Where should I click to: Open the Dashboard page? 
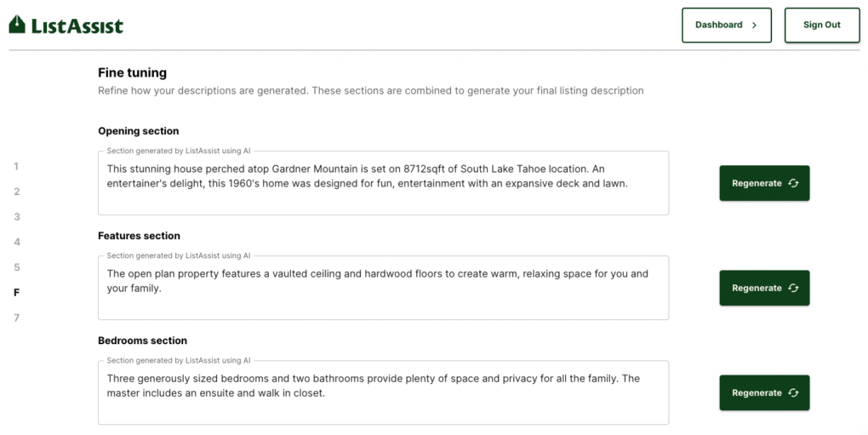click(x=726, y=26)
